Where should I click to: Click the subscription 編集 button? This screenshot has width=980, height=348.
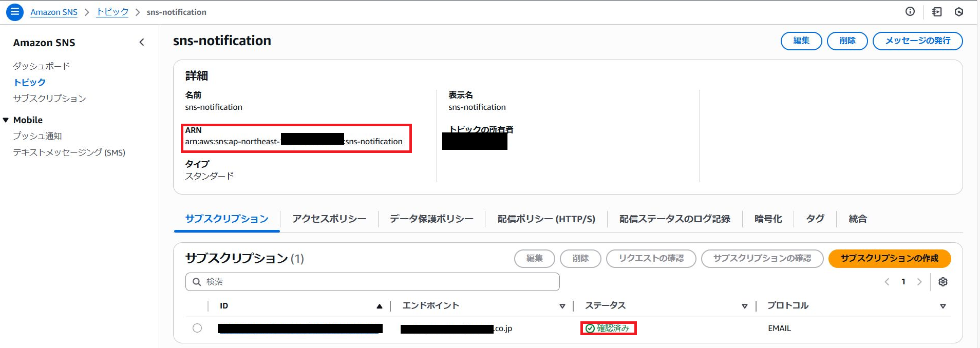(x=535, y=258)
